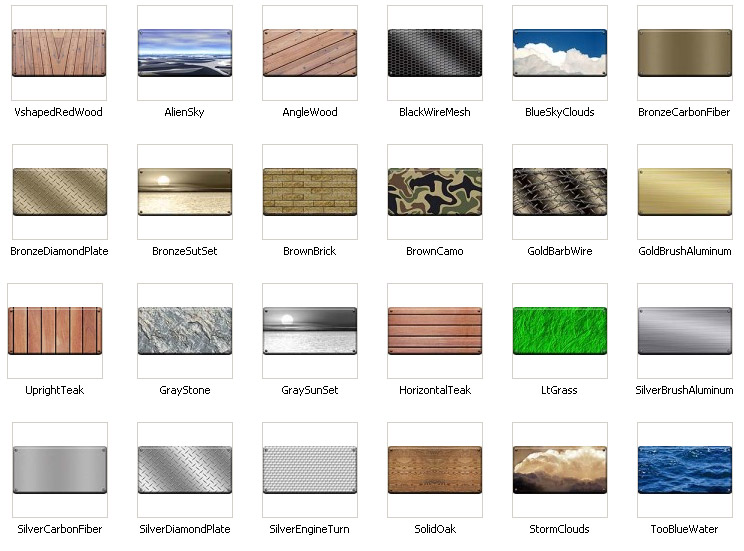Click the 'GrayStone' name label
Image resolution: width=744 pixels, height=551 pixels.
185,391
